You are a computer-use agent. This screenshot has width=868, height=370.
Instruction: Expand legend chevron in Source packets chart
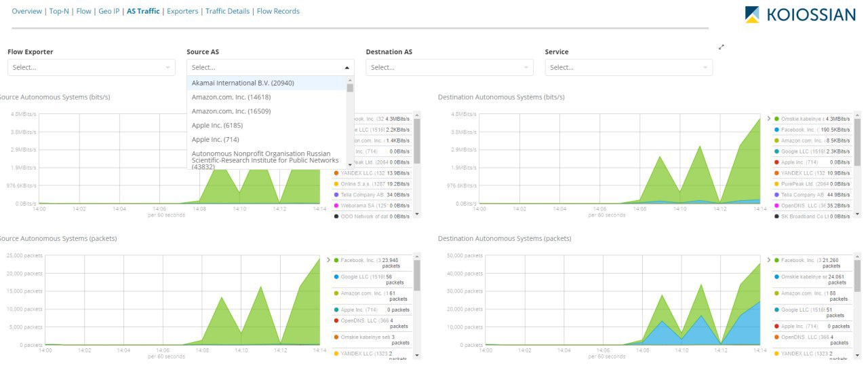tap(328, 260)
